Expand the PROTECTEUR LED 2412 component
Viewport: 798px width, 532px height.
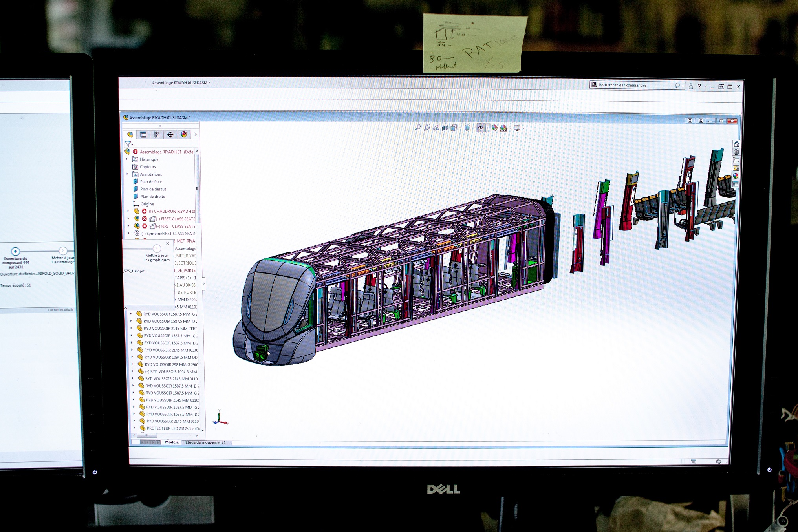134,428
